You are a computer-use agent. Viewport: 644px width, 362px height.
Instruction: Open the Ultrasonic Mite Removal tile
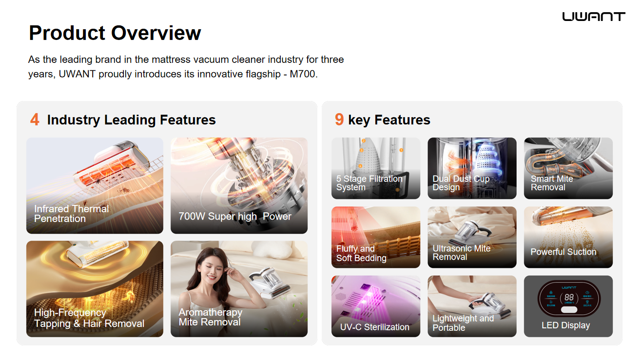[x=472, y=237]
